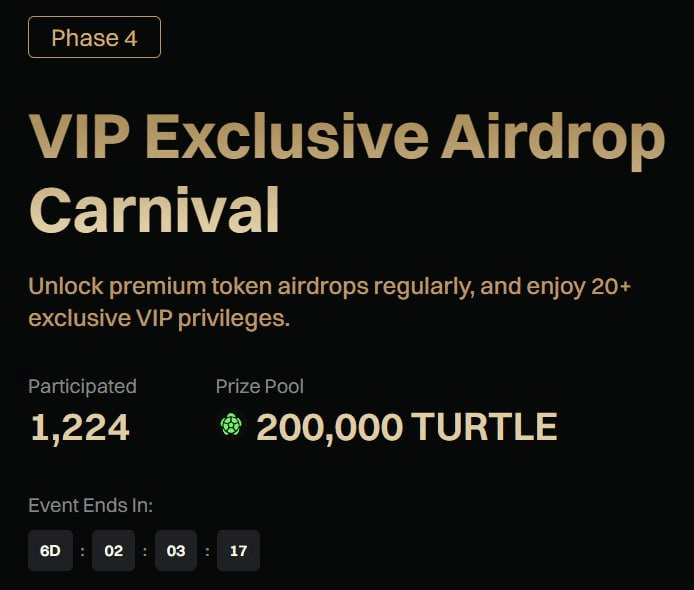Click the 200,000 prize amount number

click(330, 427)
